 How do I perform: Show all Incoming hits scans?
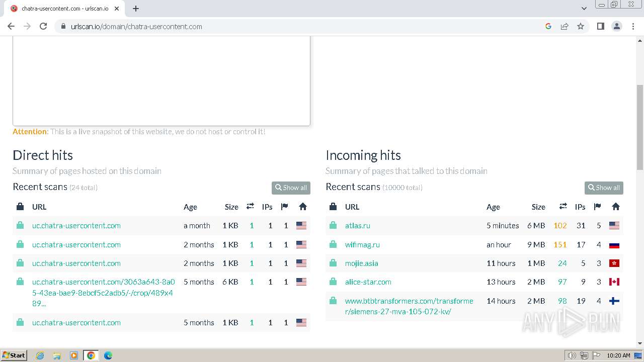point(604,188)
